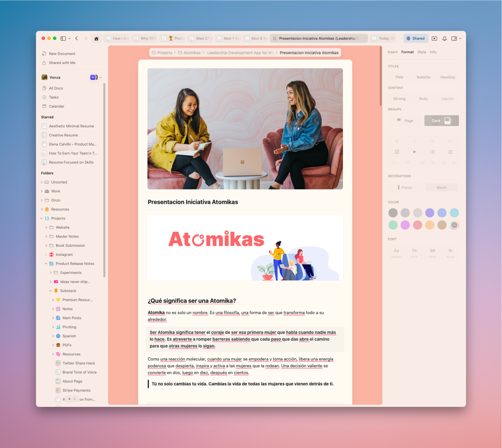Switch to the Info inspector tab
The image size is (502, 448).
[433, 52]
